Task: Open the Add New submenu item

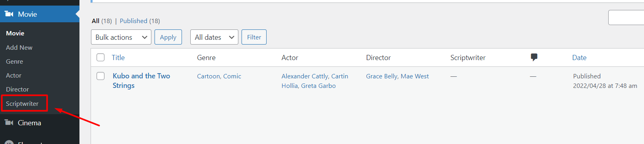Action: (19, 47)
